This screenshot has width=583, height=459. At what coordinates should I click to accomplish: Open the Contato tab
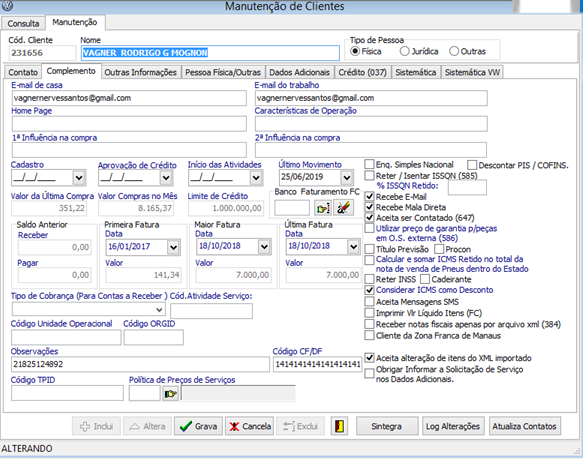23,72
